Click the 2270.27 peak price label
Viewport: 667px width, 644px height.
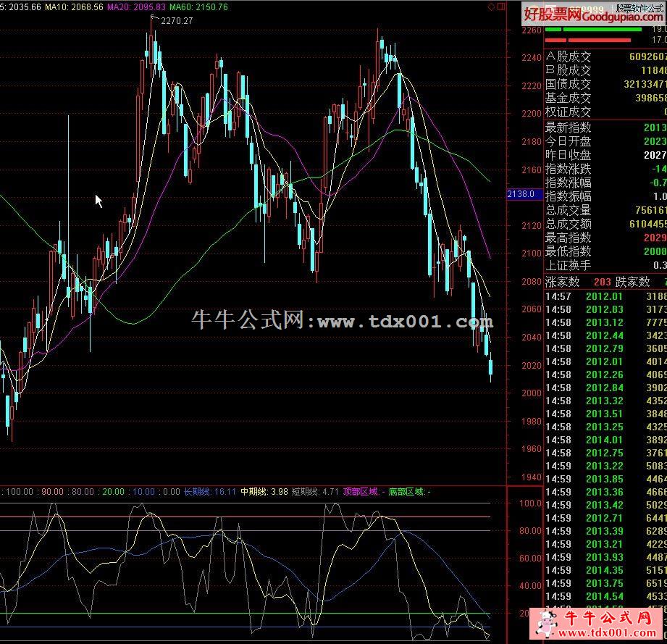click(176, 21)
